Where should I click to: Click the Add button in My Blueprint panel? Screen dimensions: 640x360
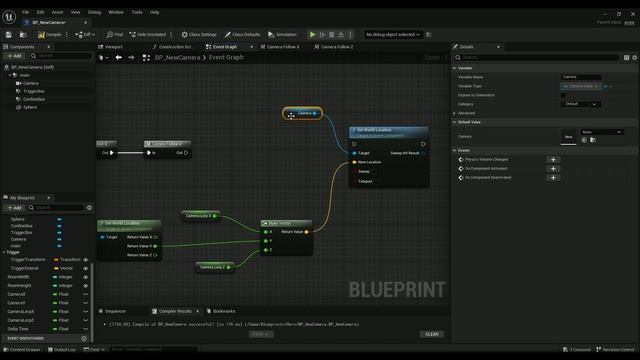click(14, 208)
